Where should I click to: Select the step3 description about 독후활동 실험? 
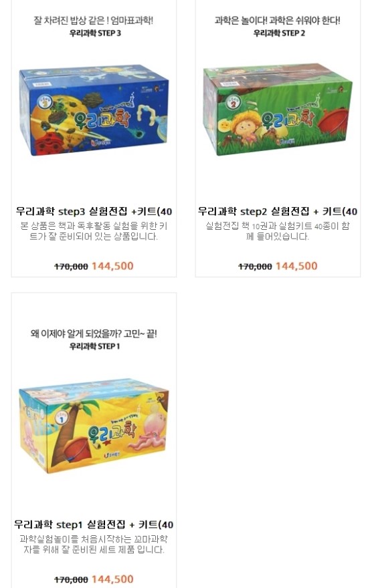[94, 231]
